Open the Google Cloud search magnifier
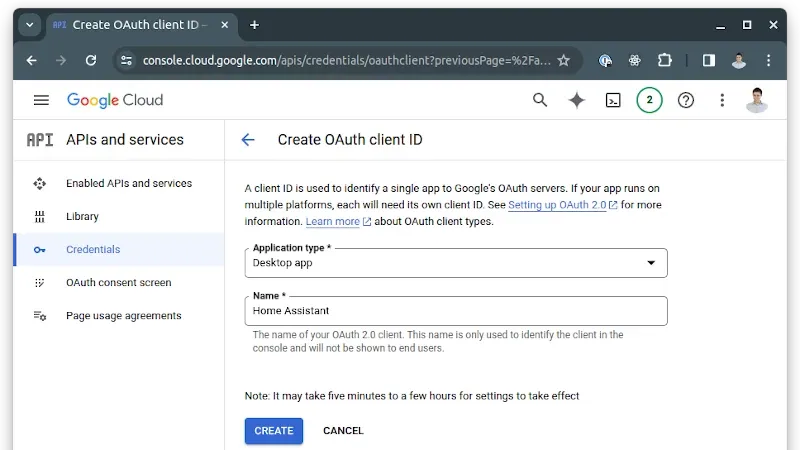The width and height of the screenshot is (800, 450). [x=540, y=100]
